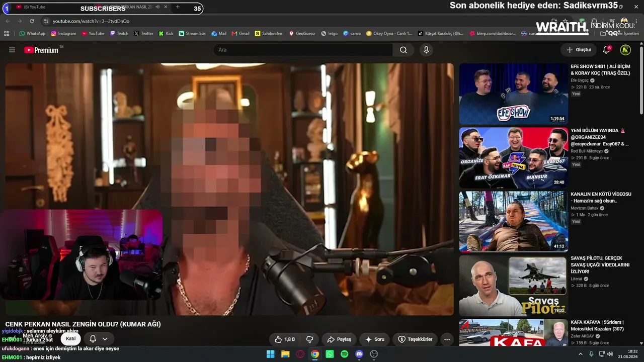This screenshot has height=362, width=644.
Task: Open canva bookmark
Action: coord(352,34)
